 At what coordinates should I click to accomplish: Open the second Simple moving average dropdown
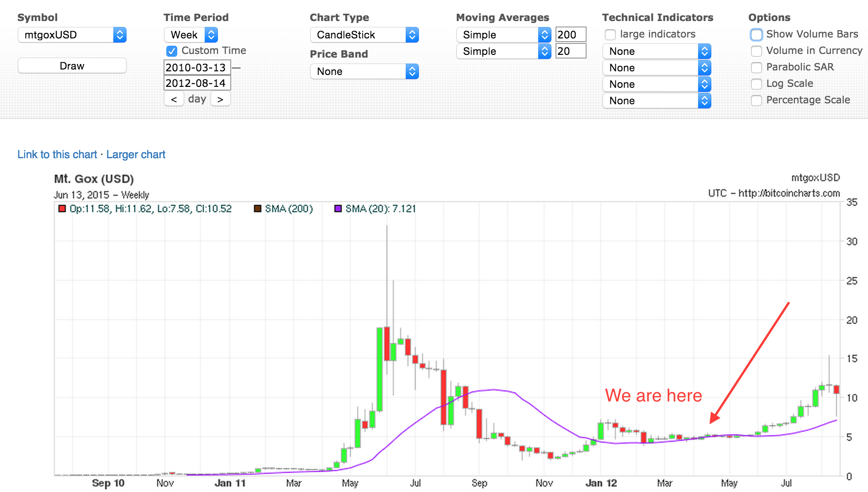pyautogui.click(x=503, y=51)
